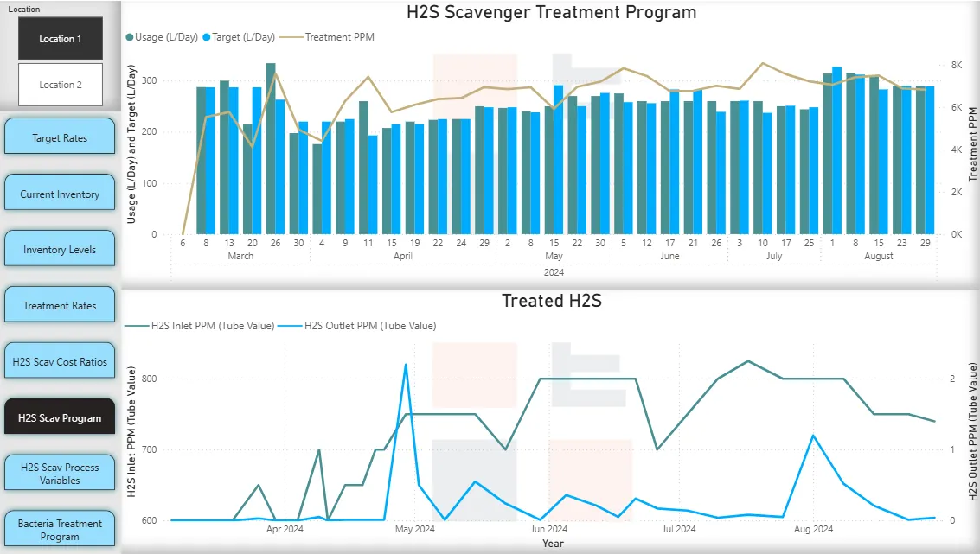Viewport: 980px width, 554px height.
Task: Click the H2S Scavenger Treatment Program title
Action: (551, 12)
